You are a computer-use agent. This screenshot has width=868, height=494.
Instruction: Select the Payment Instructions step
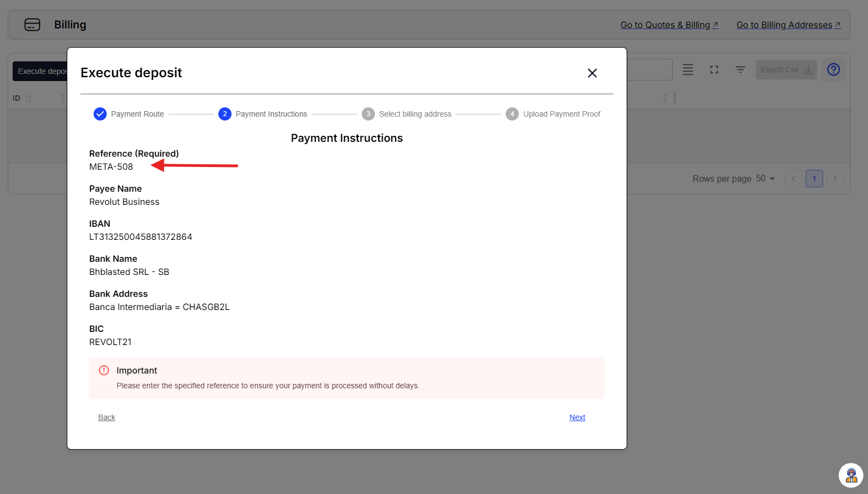[225, 114]
